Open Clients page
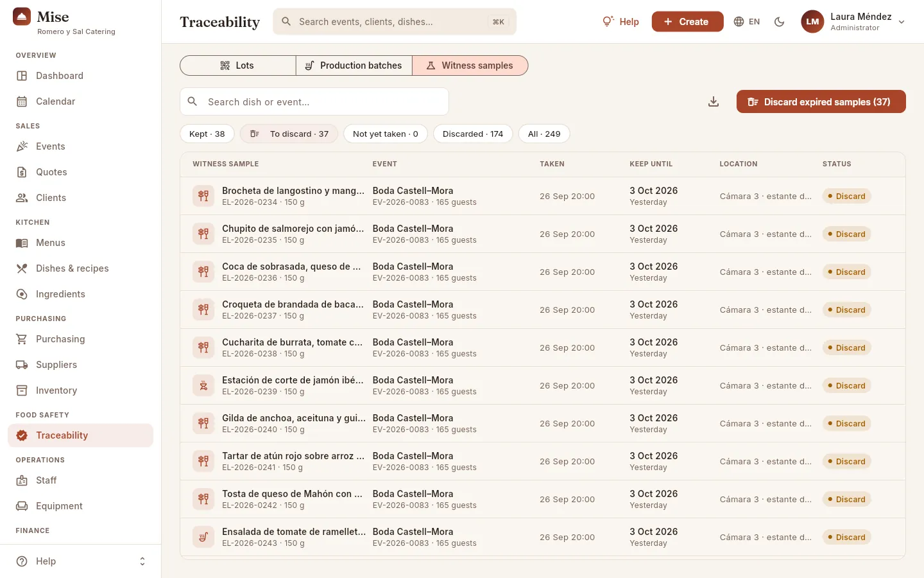 point(80,198)
